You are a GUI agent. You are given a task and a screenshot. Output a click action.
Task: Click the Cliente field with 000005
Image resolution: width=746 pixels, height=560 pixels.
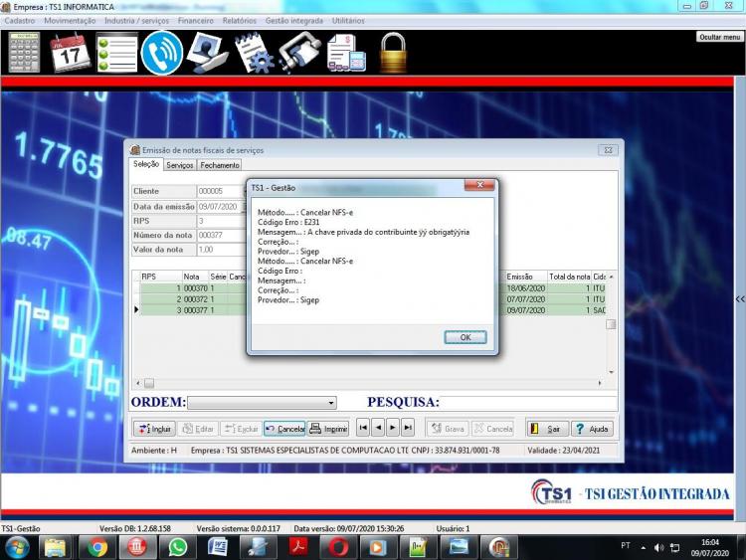point(221,191)
